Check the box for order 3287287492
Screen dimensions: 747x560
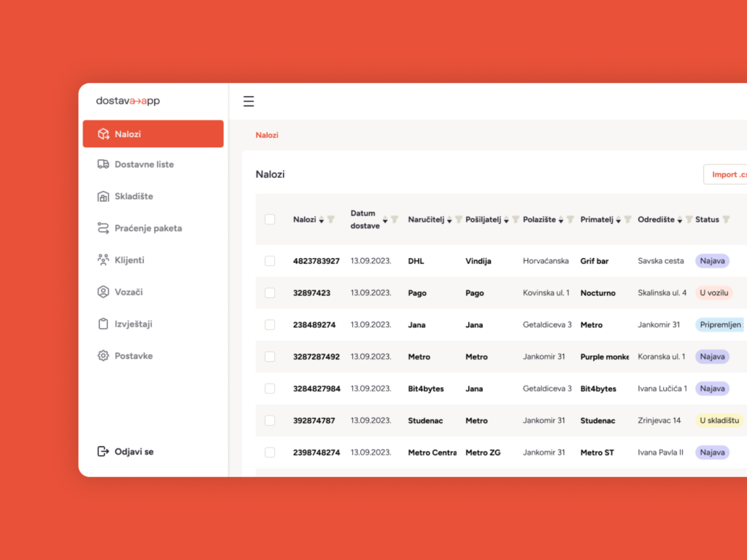(270, 357)
